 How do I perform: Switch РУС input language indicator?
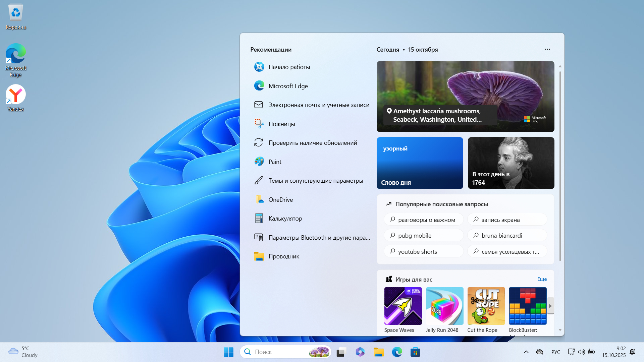pos(555,352)
